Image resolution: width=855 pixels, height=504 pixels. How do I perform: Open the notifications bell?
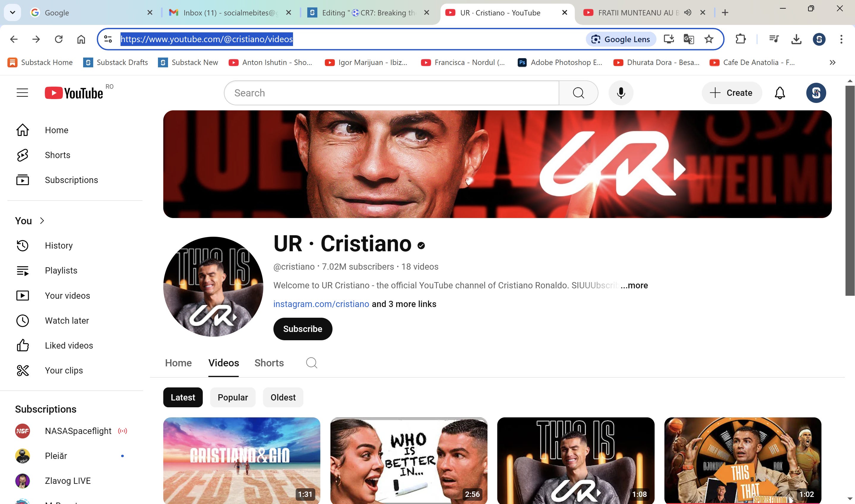(780, 93)
